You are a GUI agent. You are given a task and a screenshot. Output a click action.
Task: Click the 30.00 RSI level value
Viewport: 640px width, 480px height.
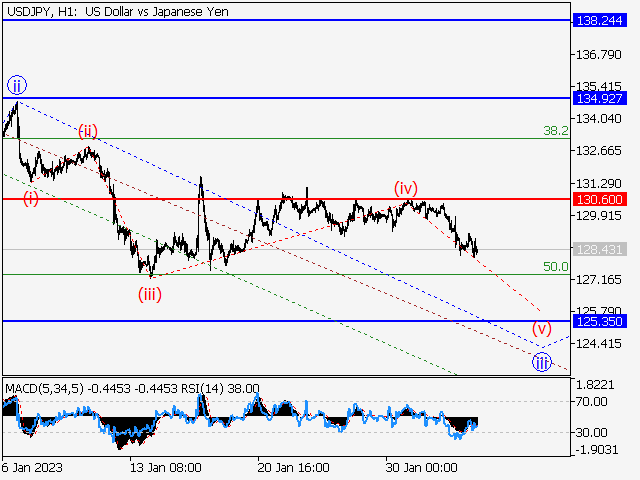click(x=591, y=432)
